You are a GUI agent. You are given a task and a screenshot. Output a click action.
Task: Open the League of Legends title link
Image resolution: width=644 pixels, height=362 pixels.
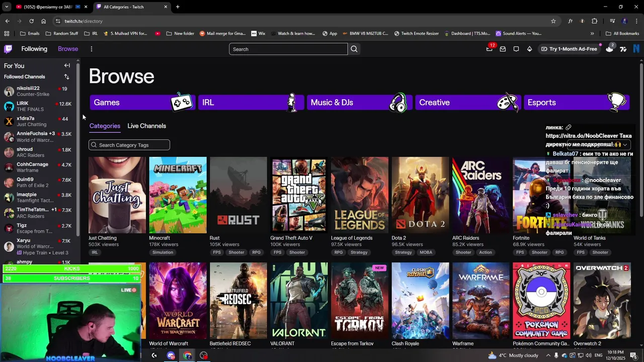tap(352, 238)
